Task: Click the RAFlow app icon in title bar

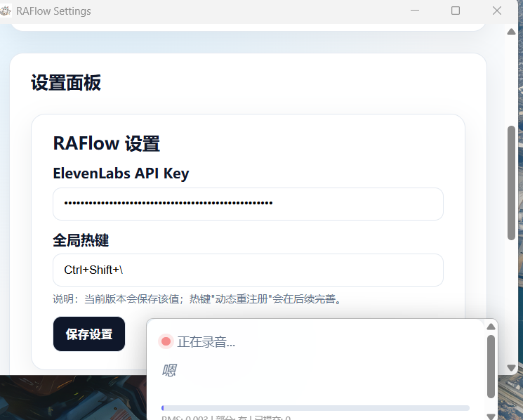Action: (6, 11)
